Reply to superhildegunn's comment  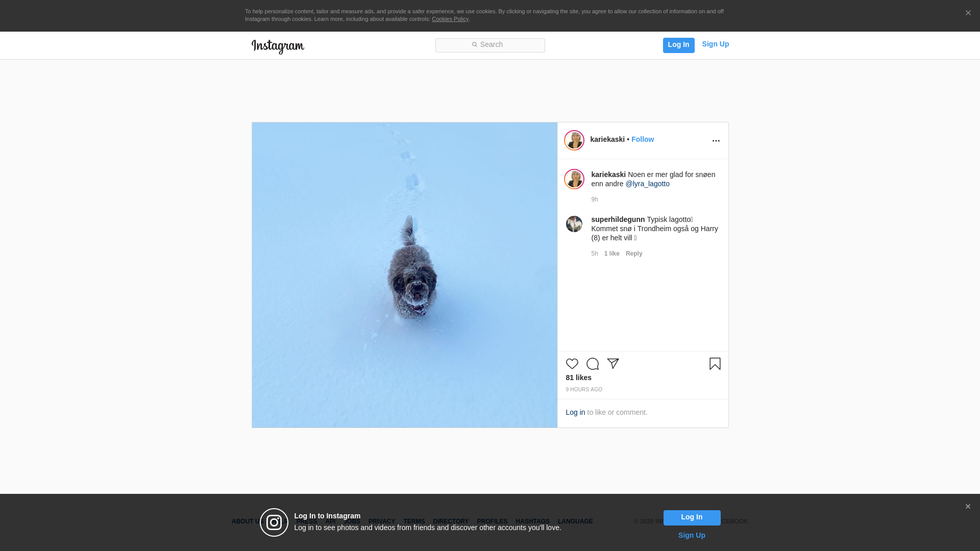pyautogui.click(x=633, y=254)
